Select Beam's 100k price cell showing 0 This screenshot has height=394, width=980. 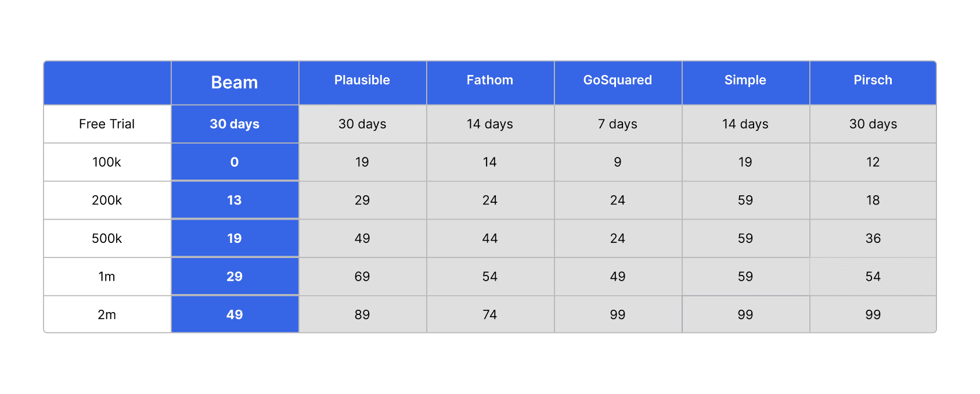(235, 162)
